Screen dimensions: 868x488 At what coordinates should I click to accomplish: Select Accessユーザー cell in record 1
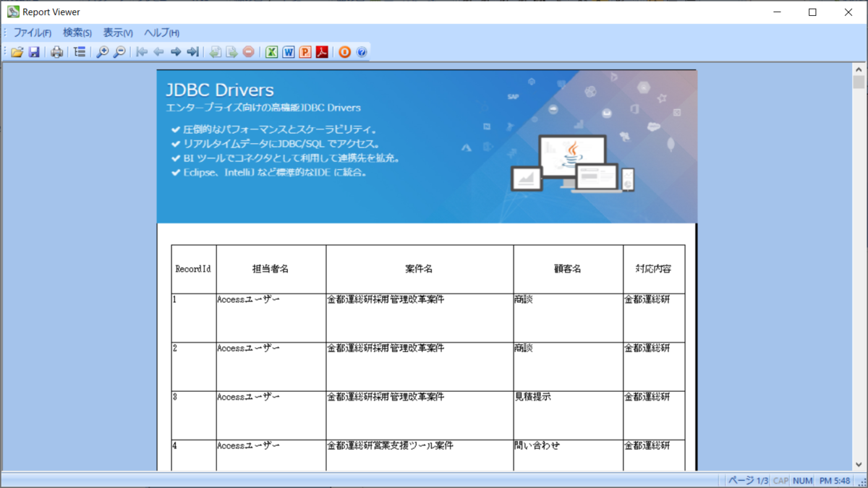[x=271, y=317]
